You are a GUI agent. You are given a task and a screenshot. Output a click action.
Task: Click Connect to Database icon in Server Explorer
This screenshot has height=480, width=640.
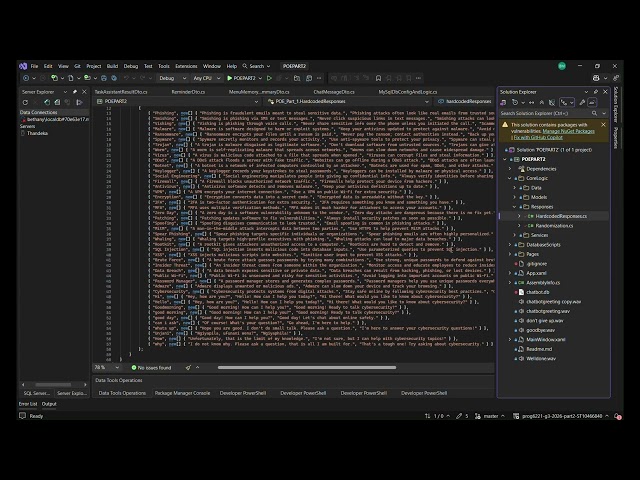[x=47, y=102]
